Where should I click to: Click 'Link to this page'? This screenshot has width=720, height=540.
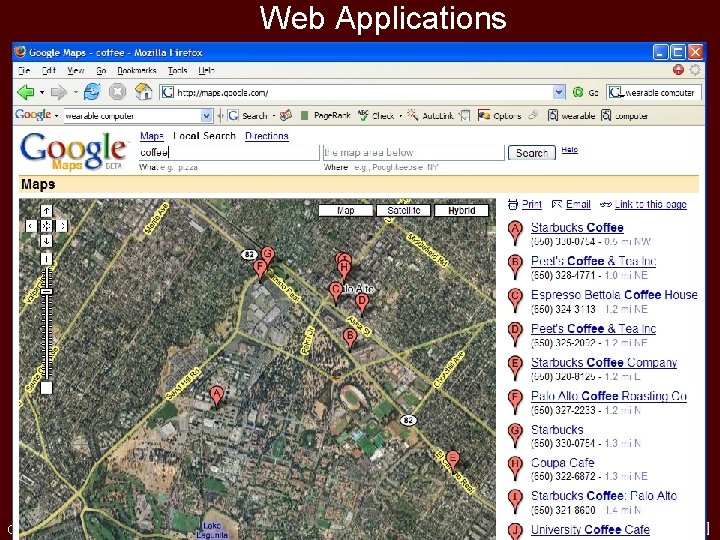[x=651, y=204]
